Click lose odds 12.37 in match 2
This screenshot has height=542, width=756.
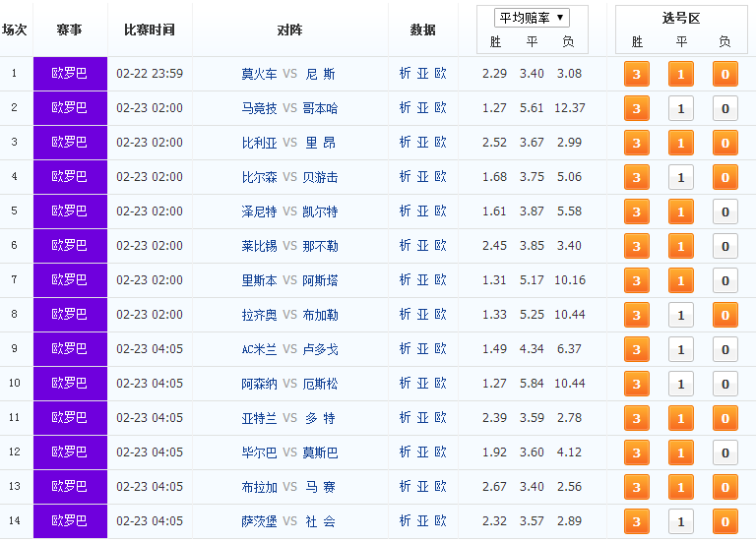tap(569, 108)
